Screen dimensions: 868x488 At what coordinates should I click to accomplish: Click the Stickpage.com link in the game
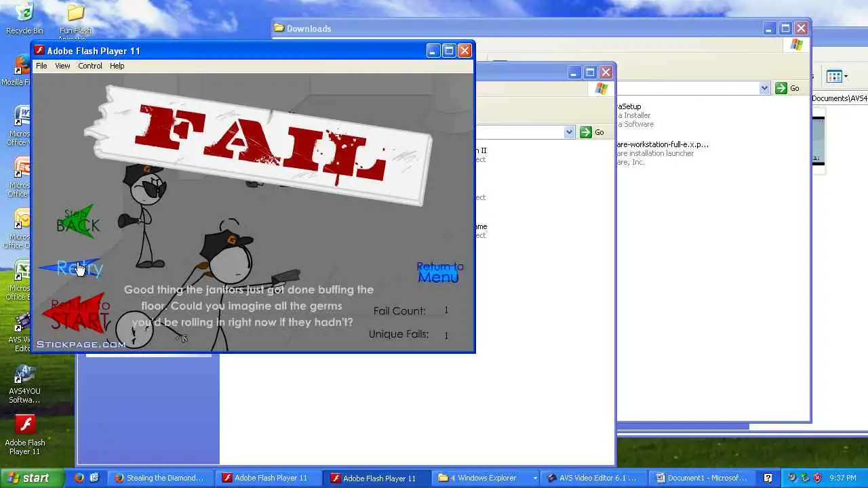[x=81, y=344]
